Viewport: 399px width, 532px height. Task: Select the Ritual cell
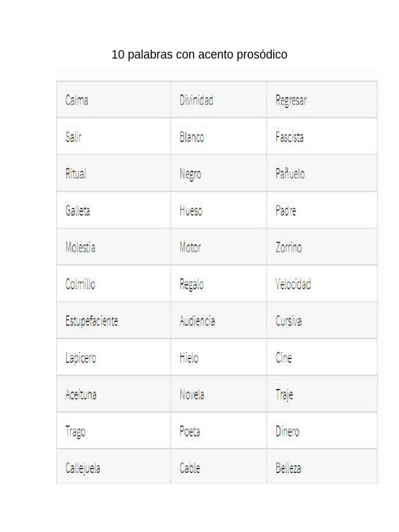(x=114, y=173)
